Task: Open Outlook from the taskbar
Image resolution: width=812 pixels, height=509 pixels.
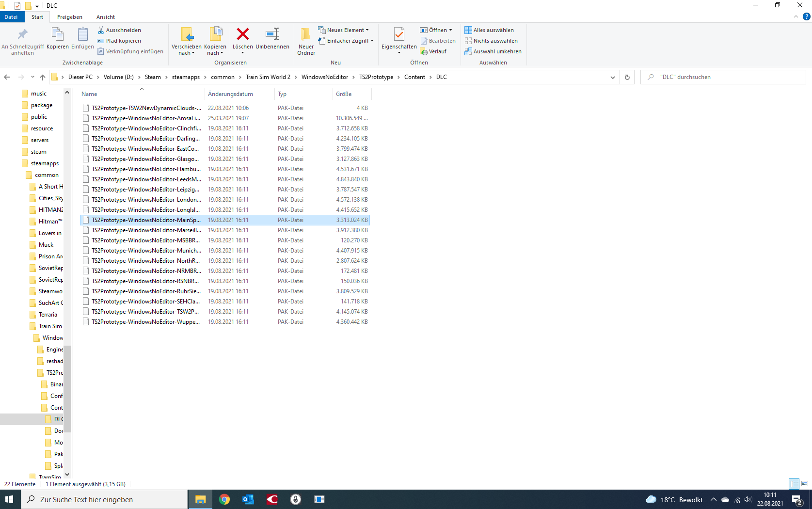Action: (x=248, y=499)
